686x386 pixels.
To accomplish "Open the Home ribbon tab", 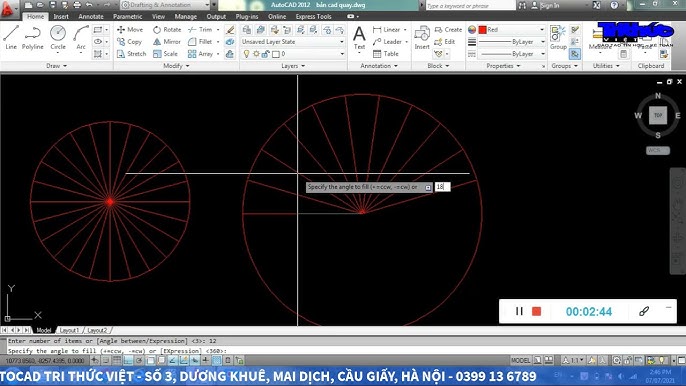I will [x=35, y=17].
